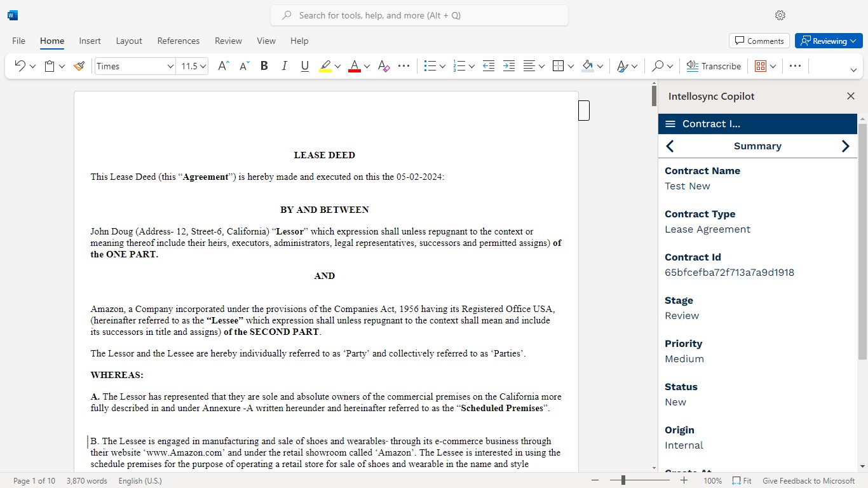868x488 pixels.
Task: Increase paragraph indent
Action: [508, 66]
